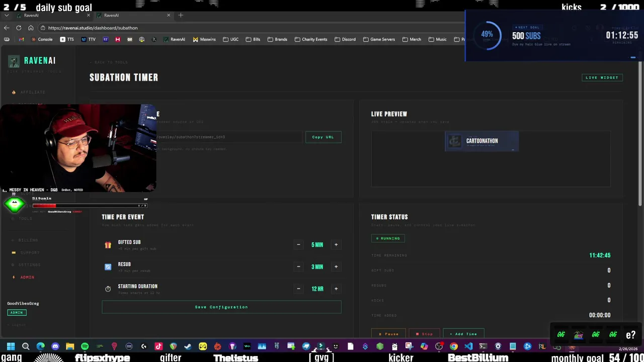
Task: Click the Admin badge under GoodVibesGreg
Action: (17, 313)
